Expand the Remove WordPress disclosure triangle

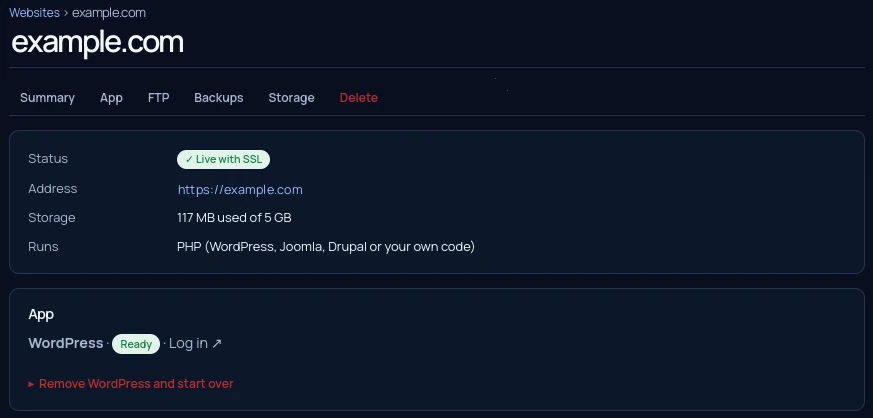click(x=32, y=384)
